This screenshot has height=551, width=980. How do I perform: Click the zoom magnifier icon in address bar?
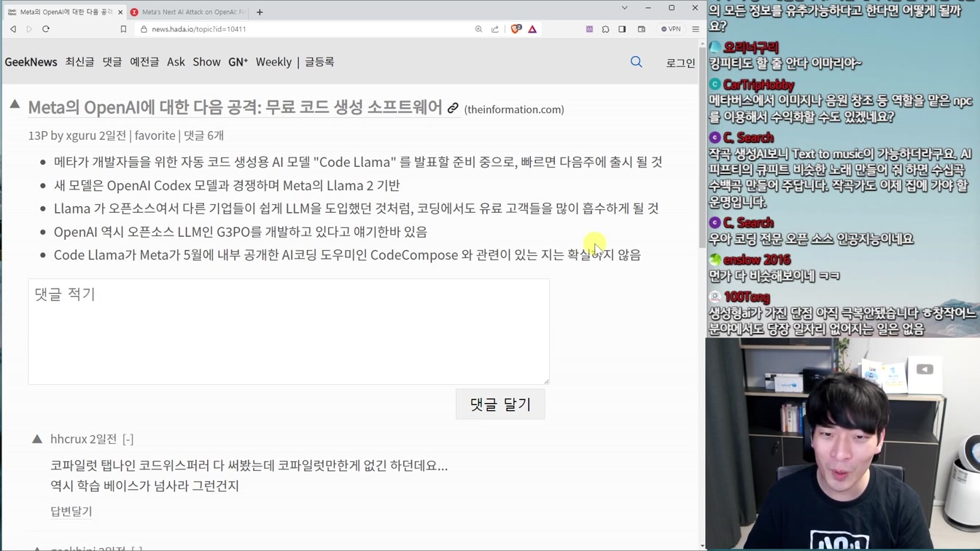[x=478, y=29]
